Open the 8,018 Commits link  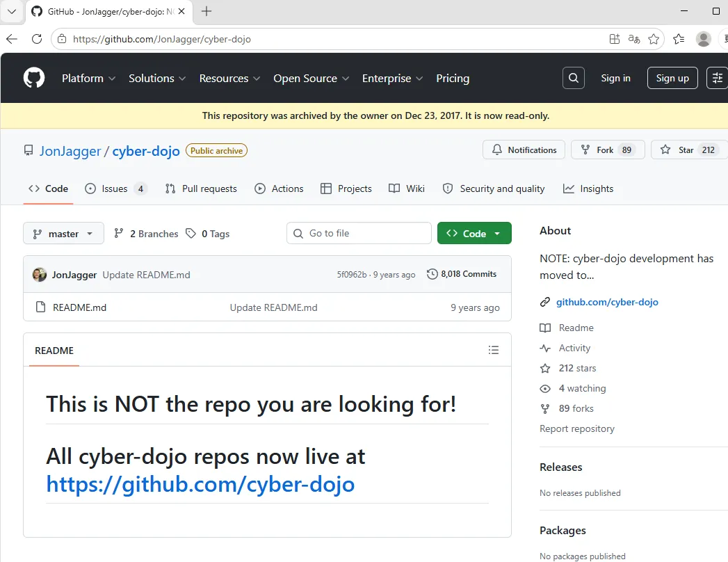click(x=462, y=274)
